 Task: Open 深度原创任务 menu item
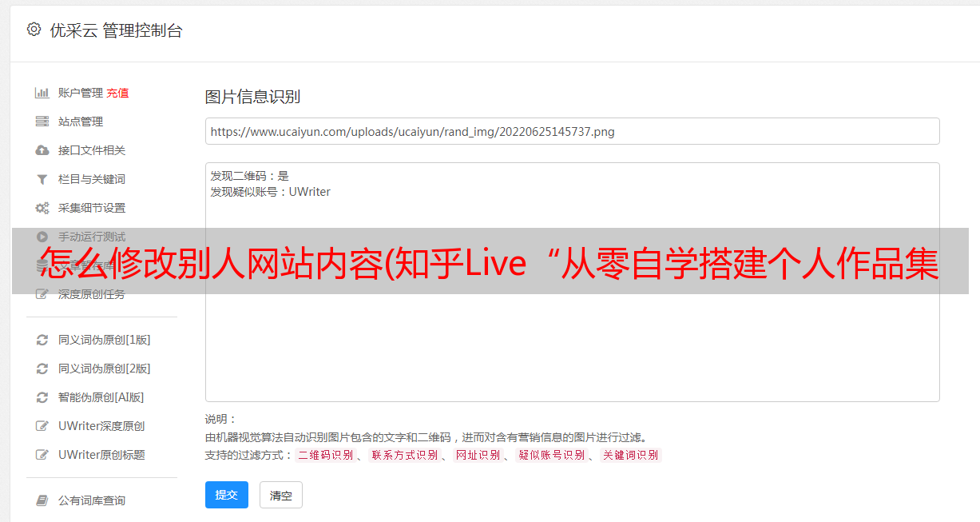coord(92,294)
